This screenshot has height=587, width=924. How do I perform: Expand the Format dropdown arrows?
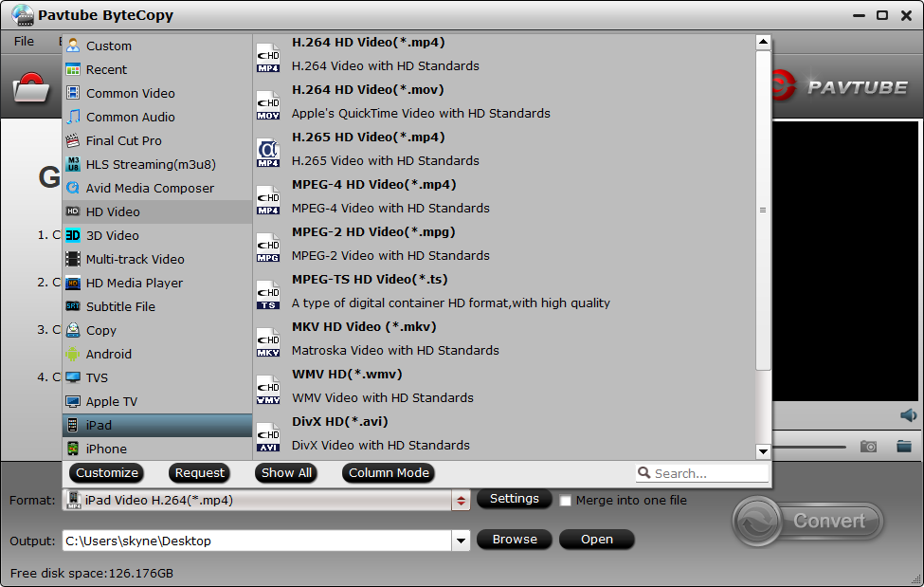tap(461, 501)
